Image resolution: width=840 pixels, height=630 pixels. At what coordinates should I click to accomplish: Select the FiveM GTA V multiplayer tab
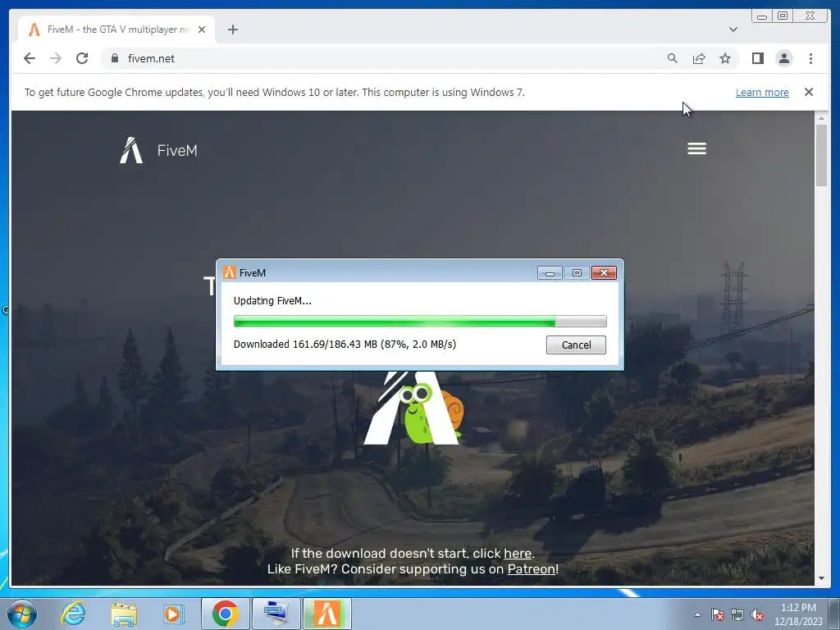[116, 30]
